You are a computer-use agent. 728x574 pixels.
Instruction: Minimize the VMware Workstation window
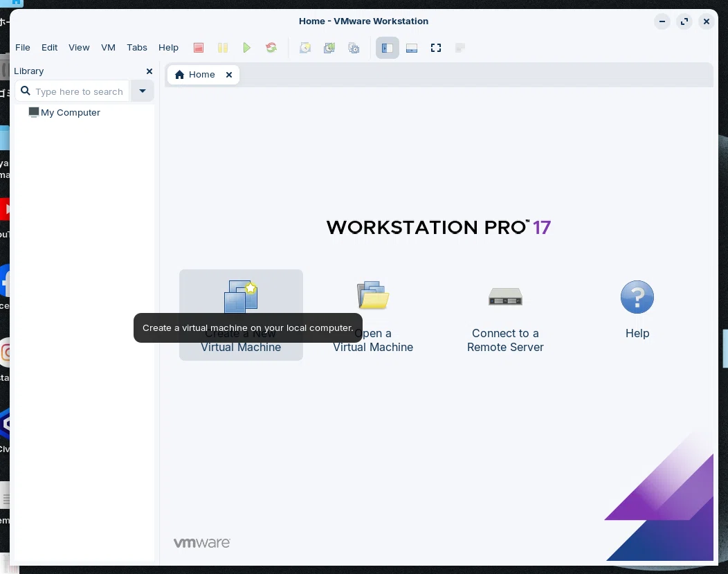click(x=662, y=21)
